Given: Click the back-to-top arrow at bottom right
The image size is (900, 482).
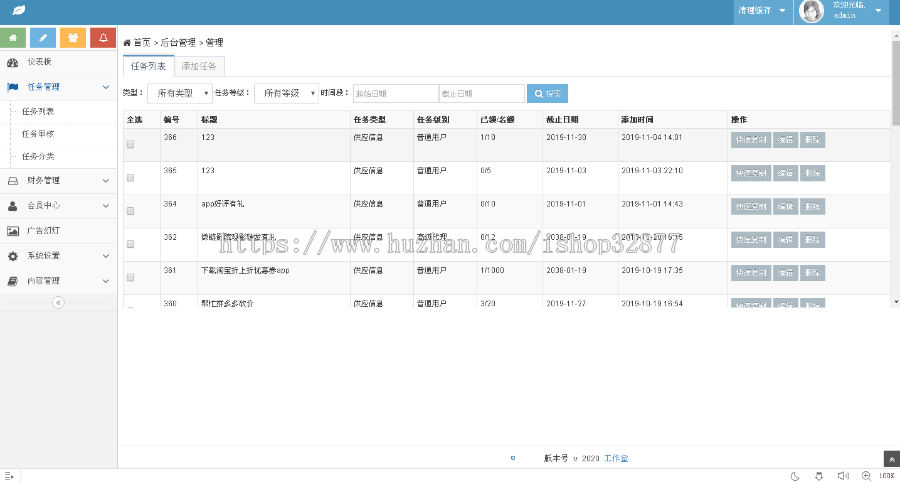Looking at the screenshot, I should tap(891, 459).
